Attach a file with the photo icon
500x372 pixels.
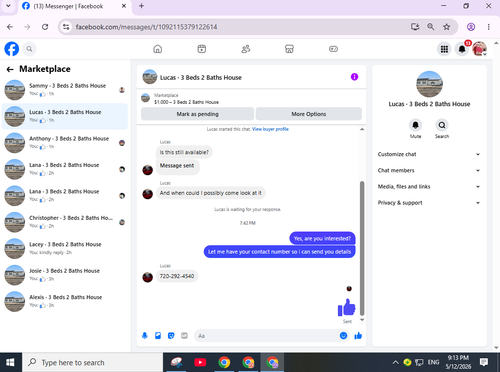click(x=158, y=336)
